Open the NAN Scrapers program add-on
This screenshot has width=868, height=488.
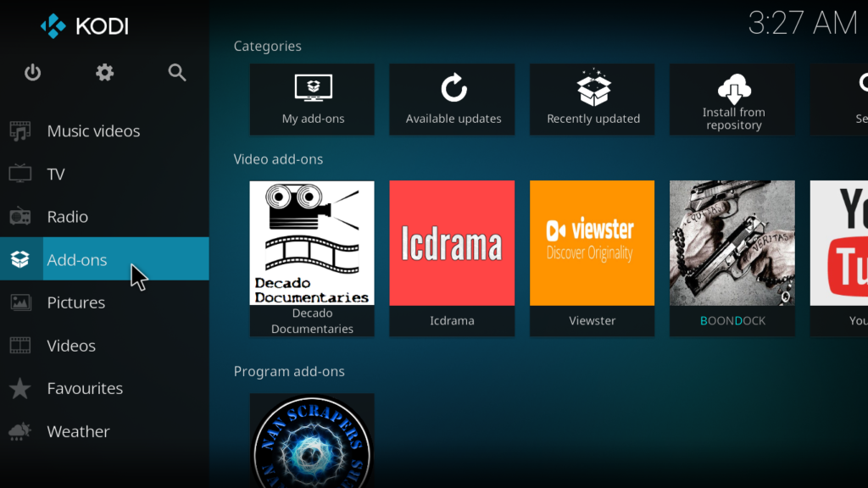pyautogui.click(x=312, y=441)
